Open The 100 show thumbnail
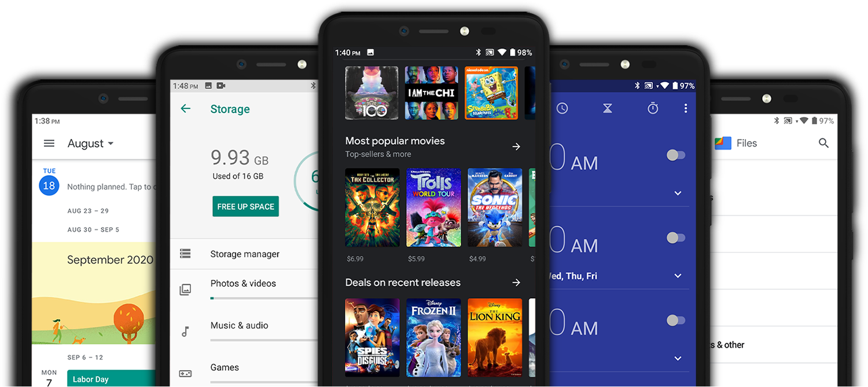Viewport: 868px width, 387px height. point(372,93)
